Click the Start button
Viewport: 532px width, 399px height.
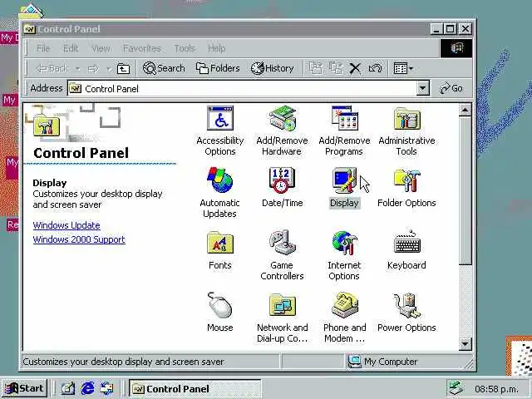coord(24,388)
